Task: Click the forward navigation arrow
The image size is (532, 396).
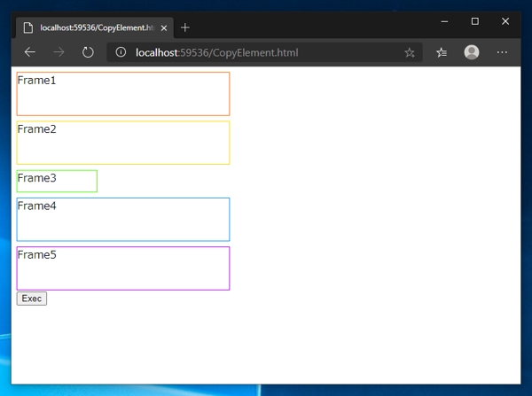Action: click(x=59, y=52)
